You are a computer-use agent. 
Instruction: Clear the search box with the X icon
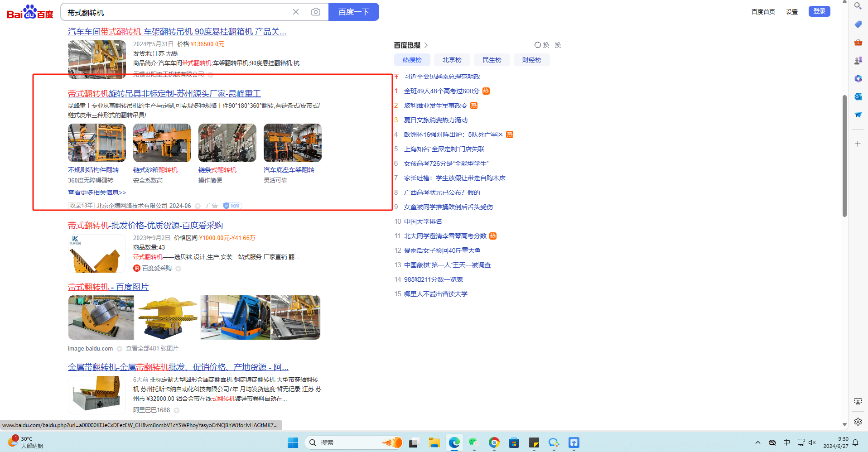coord(296,12)
